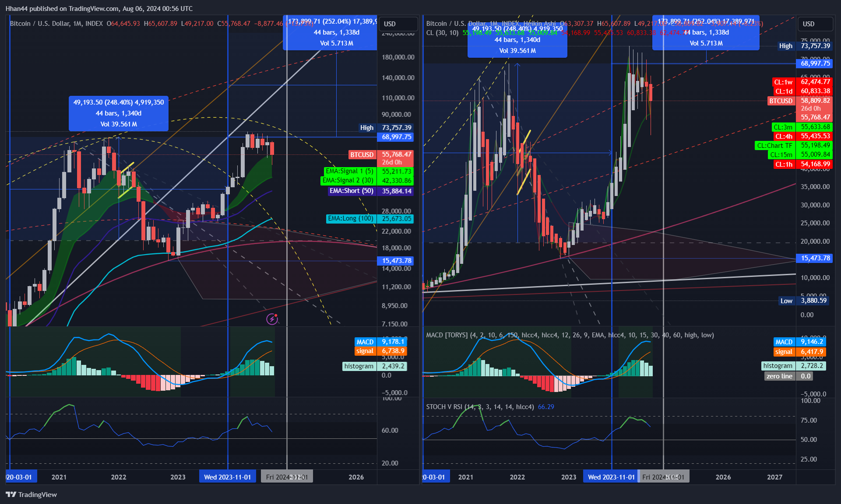Viewport: 841px width, 504px height.
Task: Click the 'EMA:Short (50)' price label
Action: tap(352, 191)
